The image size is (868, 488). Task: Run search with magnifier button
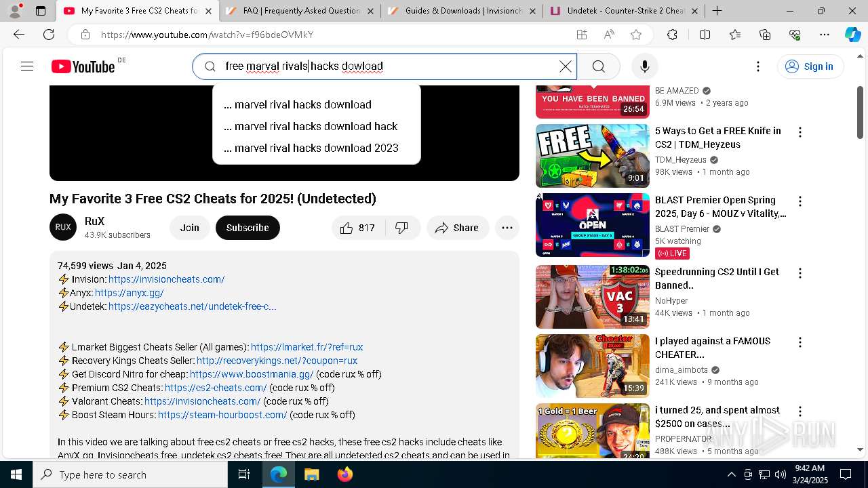(598, 66)
